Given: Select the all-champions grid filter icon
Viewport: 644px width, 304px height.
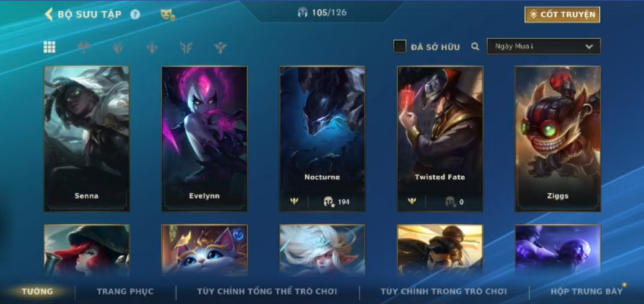Looking at the screenshot, I should pyautogui.click(x=50, y=47).
